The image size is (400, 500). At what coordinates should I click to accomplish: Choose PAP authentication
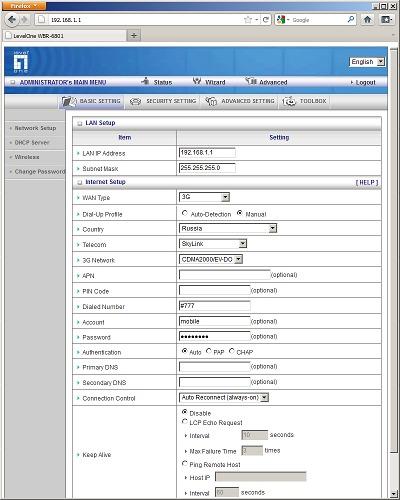click(x=209, y=351)
